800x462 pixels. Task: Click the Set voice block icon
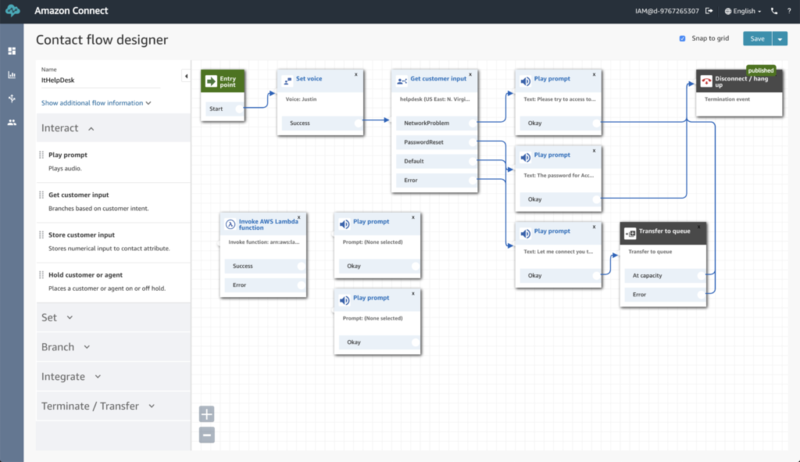[x=288, y=81]
